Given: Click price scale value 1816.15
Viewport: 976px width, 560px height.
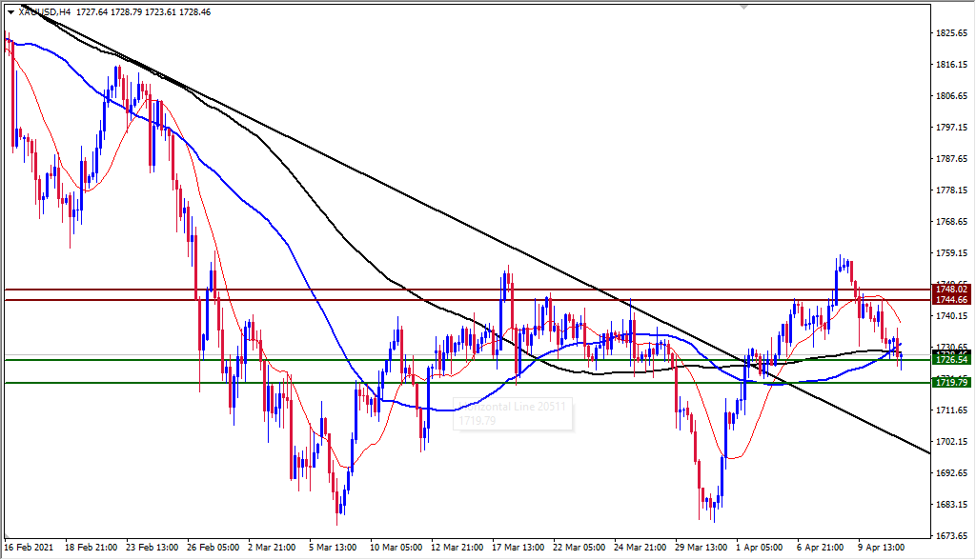Looking at the screenshot, I should coord(952,65).
